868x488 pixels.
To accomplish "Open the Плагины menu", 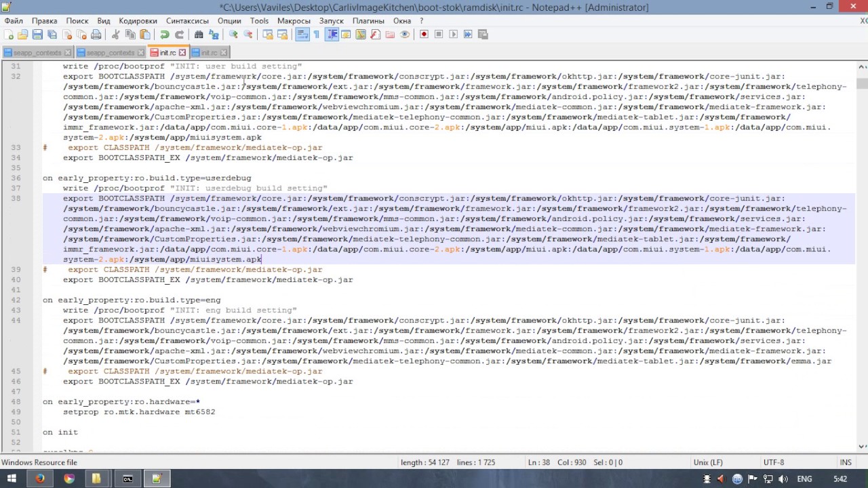I will (x=368, y=21).
